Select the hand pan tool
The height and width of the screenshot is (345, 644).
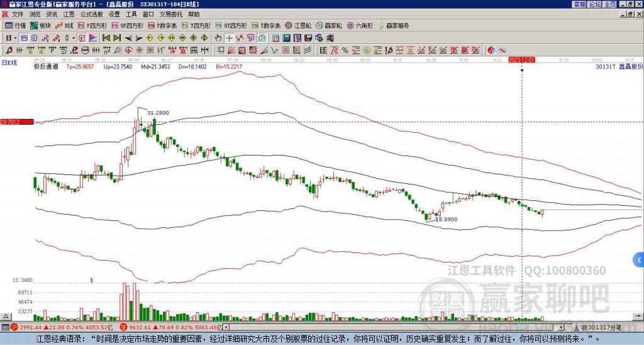tap(218, 38)
